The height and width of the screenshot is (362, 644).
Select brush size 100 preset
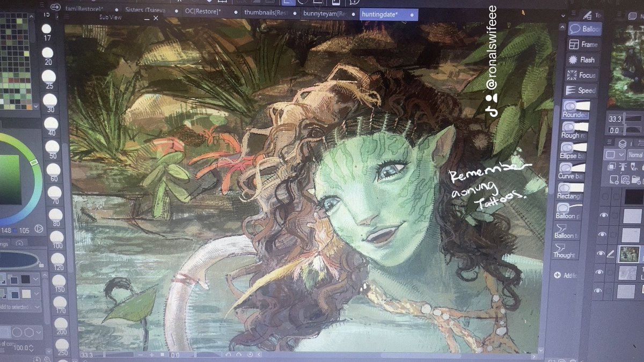point(57,240)
